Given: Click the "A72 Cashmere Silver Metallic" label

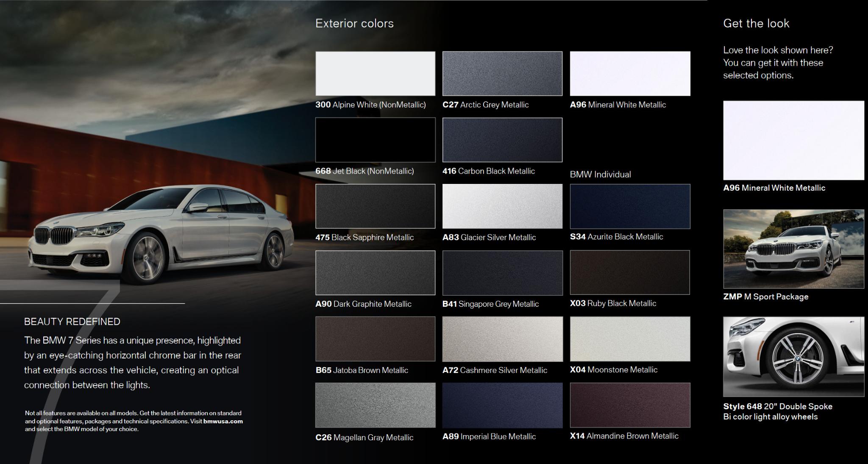Looking at the screenshot, I should tap(495, 370).
